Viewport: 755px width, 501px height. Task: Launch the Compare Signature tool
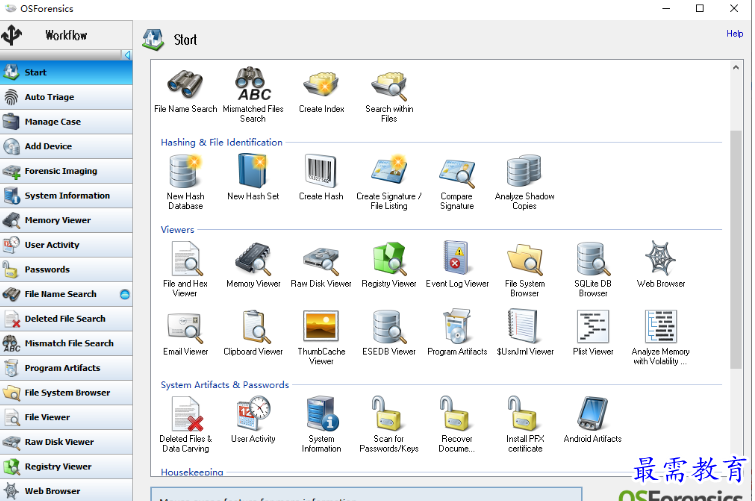457,173
